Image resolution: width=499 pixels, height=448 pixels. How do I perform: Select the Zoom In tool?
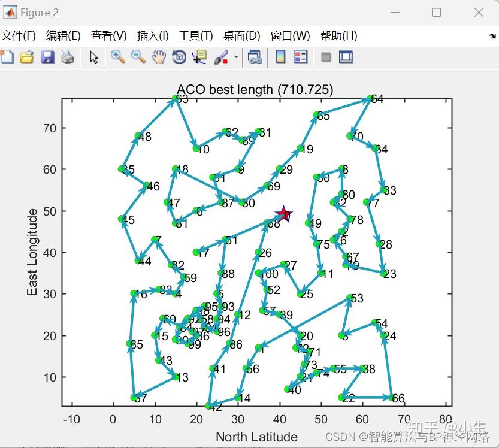click(118, 57)
